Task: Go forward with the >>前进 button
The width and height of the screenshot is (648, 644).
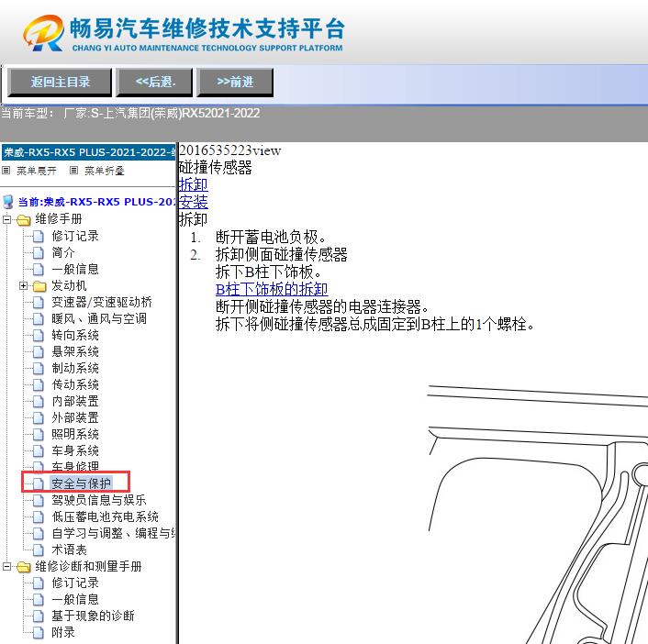Action: click(x=235, y=83)
